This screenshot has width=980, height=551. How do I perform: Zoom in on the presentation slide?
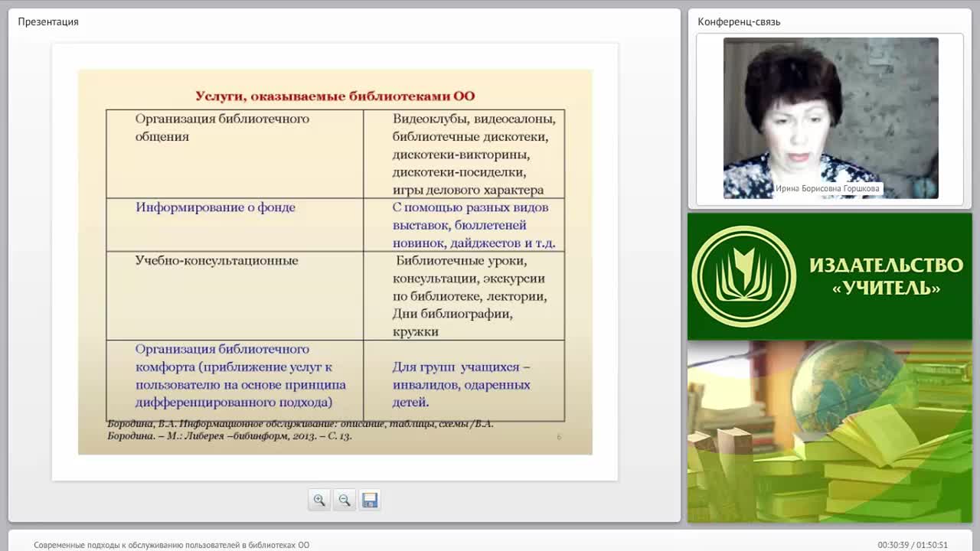[x=319, y=500]
